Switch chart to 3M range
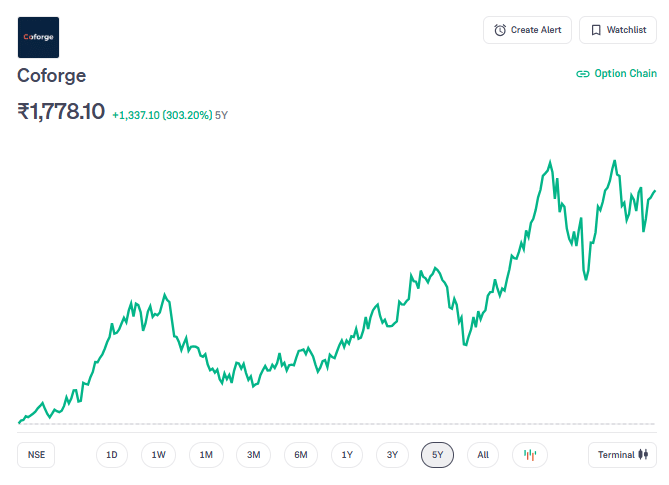The image size is (669, 485). click(x=254, y=455)
